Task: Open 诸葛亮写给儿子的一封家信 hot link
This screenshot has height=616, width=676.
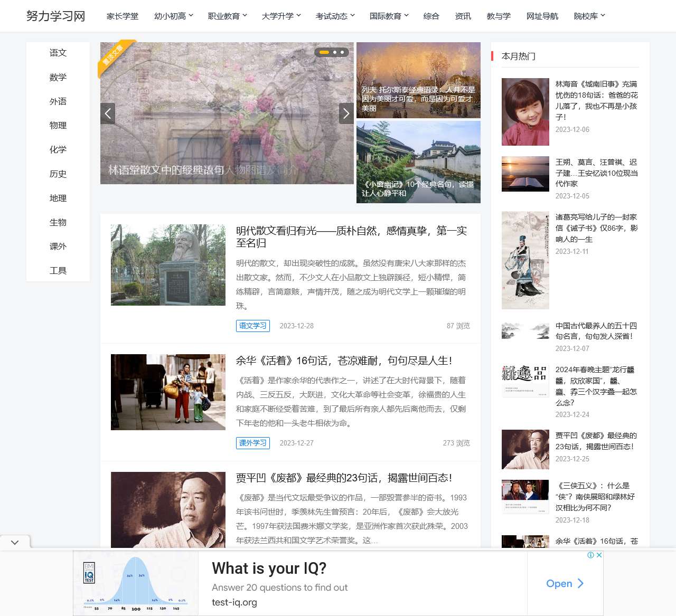Action: (x=597, y=228)
